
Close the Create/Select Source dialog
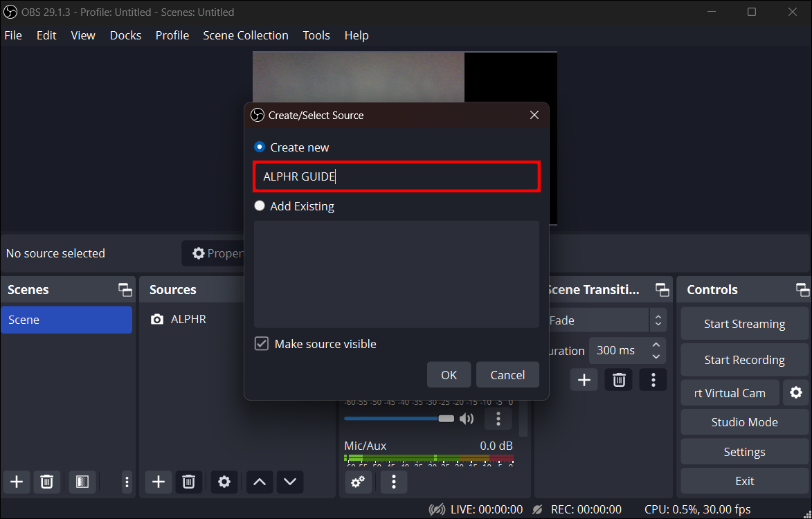pyautogui.click(x=534, y=115)
